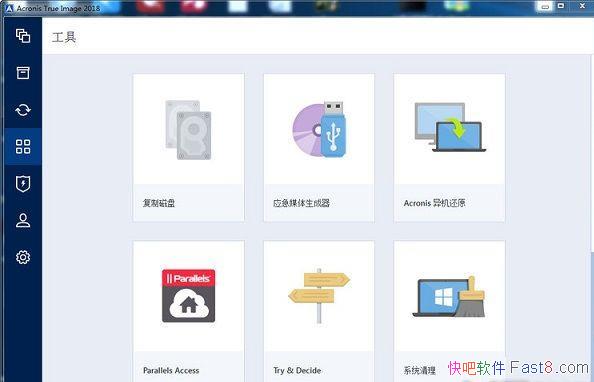Open the Backup section in sidebar
The image size is (594, 382).
point(23,36)
